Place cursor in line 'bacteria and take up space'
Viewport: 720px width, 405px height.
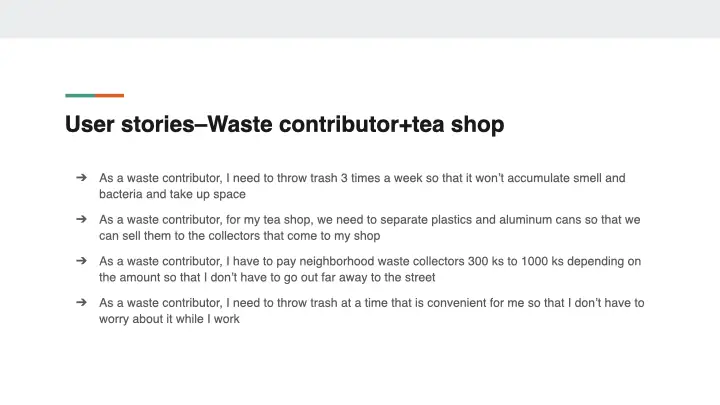172,194
